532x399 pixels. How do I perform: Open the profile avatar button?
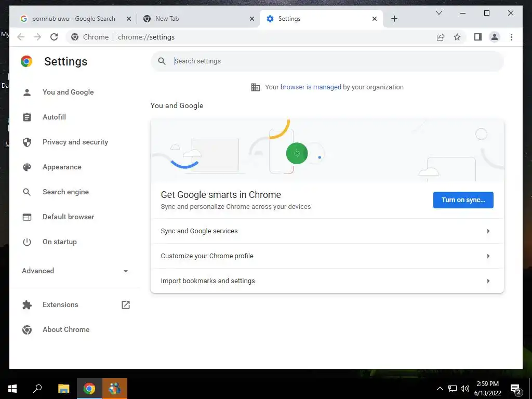[x=495, y=37]
